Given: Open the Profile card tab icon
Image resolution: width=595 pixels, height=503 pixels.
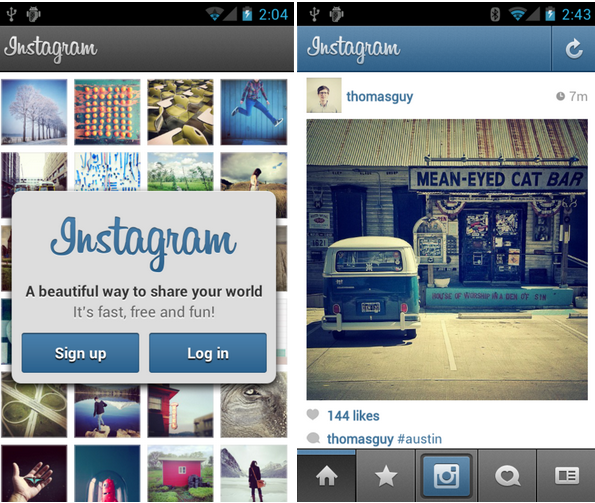Looking at the screenshot, I should (x=567, y=476).
